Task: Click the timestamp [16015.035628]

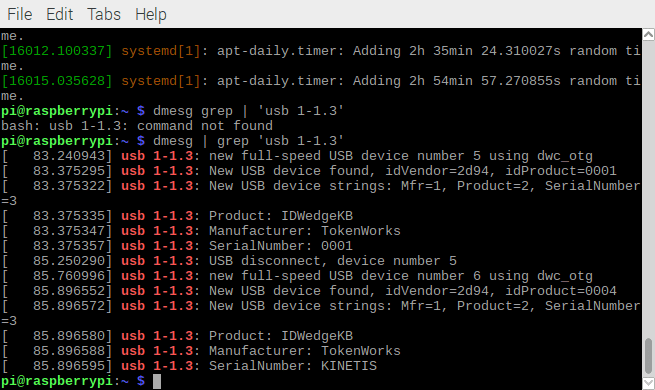Action: (57, 81)
